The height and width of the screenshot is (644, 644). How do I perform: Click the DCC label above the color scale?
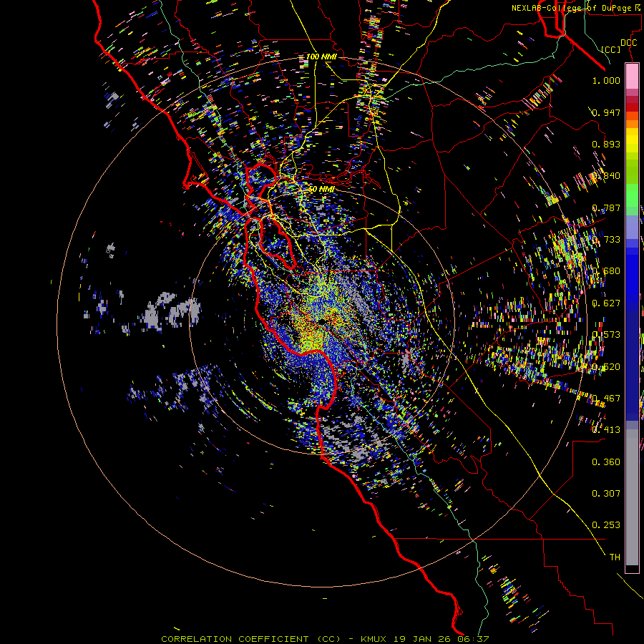628,43
